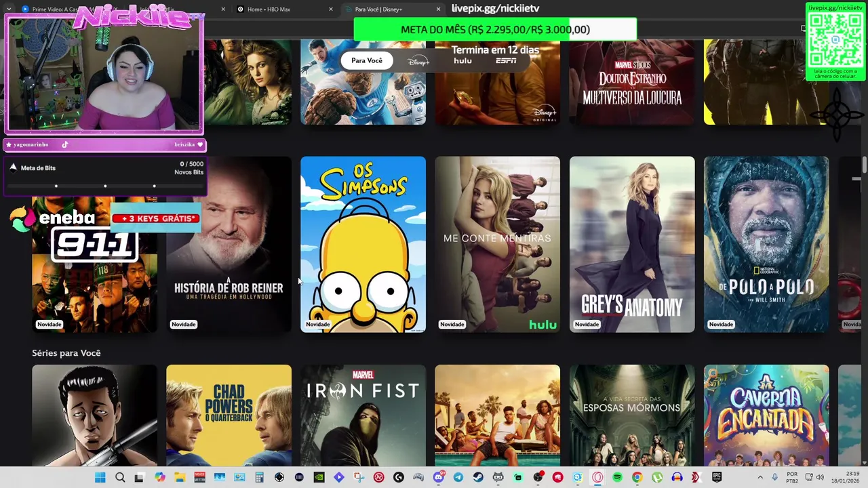Screen dimensions: 868x488
Task: Open the Me Conte Mentiras poster
Action: click(x=497, y=244)
